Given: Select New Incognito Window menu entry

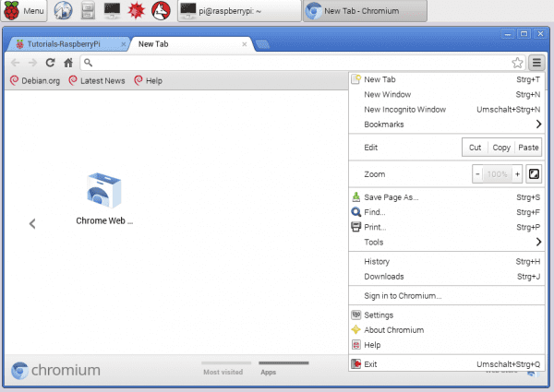Looking at the screenshot, I should 406,109.
